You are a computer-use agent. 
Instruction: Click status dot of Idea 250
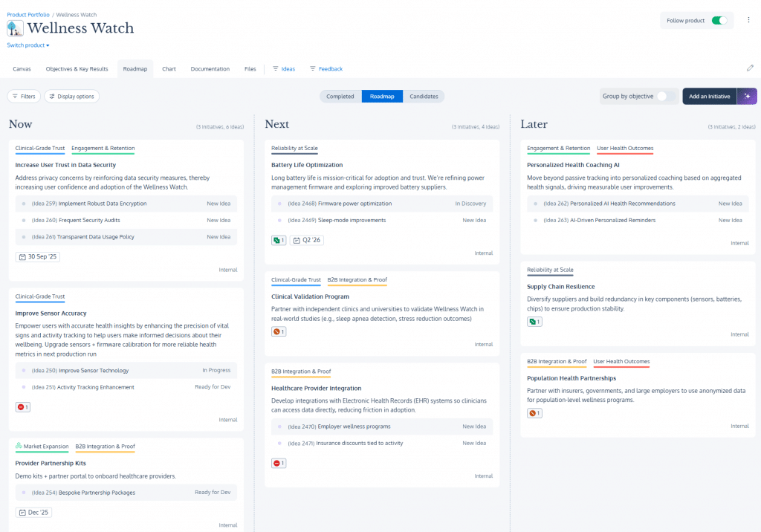click(24, 371)
